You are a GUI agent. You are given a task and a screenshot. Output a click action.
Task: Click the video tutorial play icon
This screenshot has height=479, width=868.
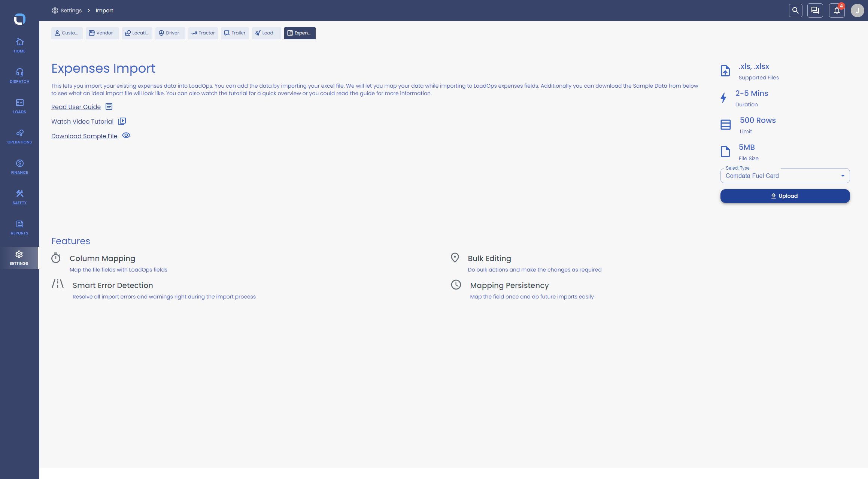pyautogui.click(x=122, y=121)
